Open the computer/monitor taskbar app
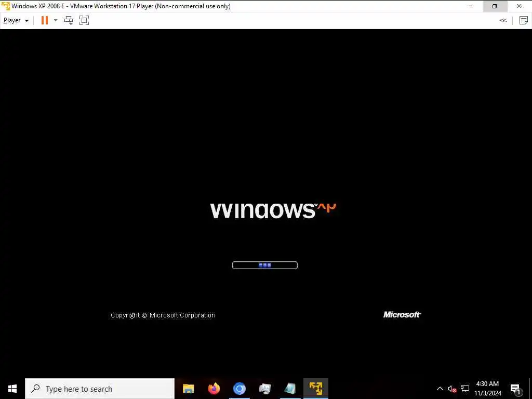The width and height of the screenshot is (532, 399). pyautogui.click(x=264, y=389)
